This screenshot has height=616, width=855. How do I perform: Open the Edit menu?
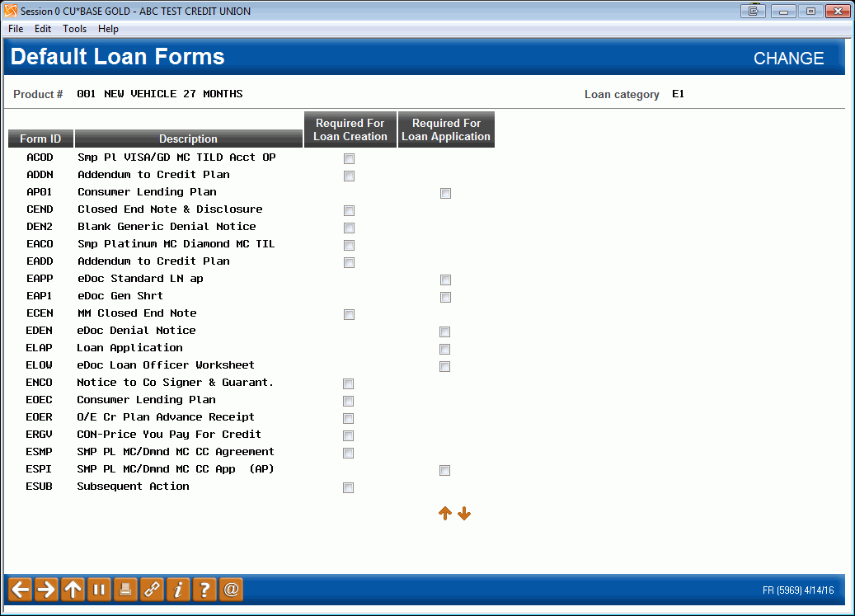pos(43,29)
